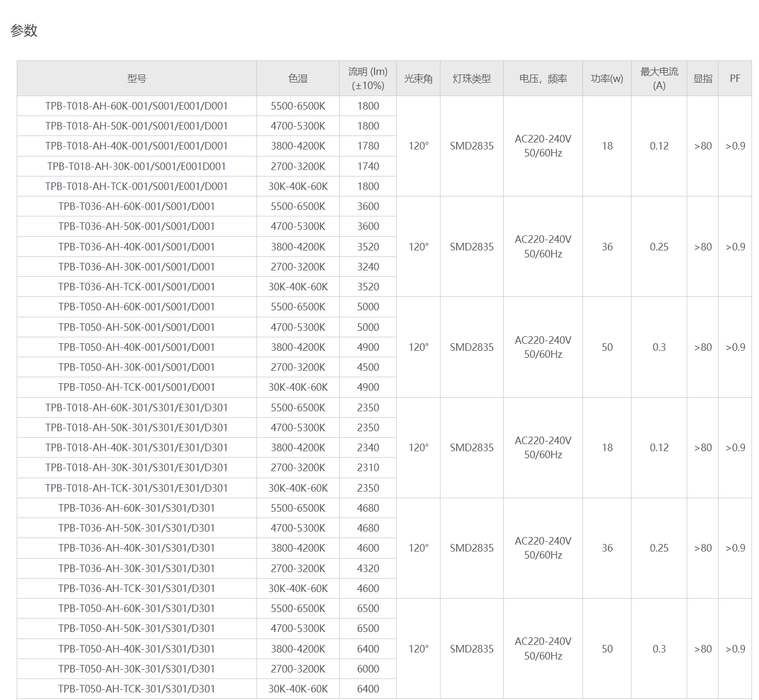This screenshot has height=700, width=759.
Task: Click the 流明 (lm) column header
Action: tap(368, 79)
